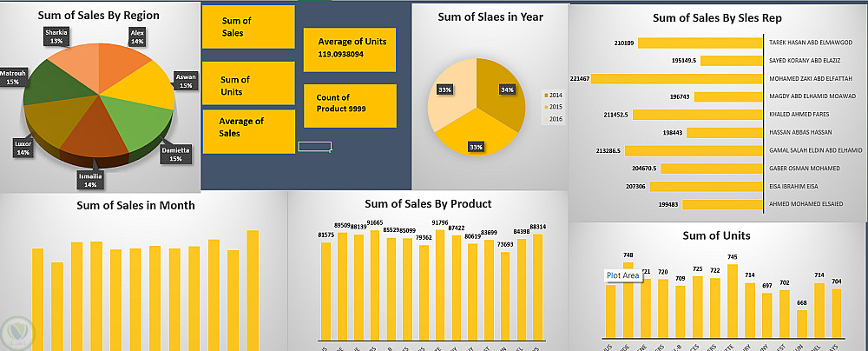The image size is (868, 351).
Task: Select the 34% pie slice label
Action: [506, 89]
